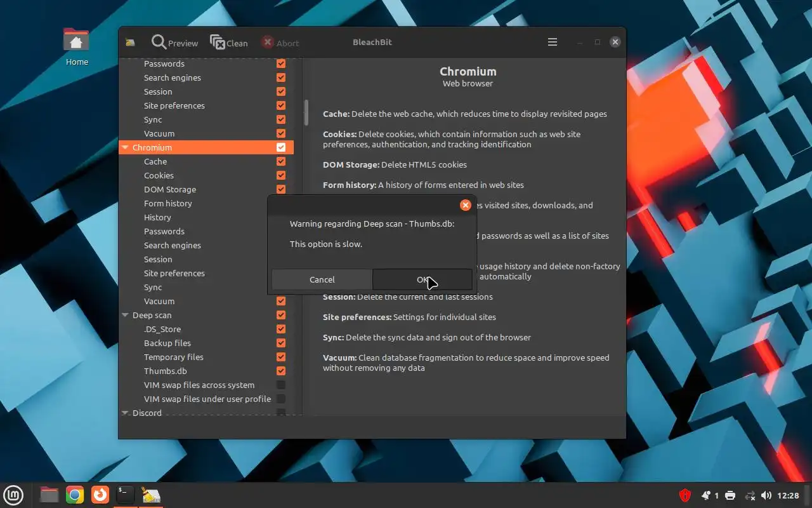The image size is (812, 508).
Task: Close the Deep scan warning dialog
Action: click(x=466, y=205)
